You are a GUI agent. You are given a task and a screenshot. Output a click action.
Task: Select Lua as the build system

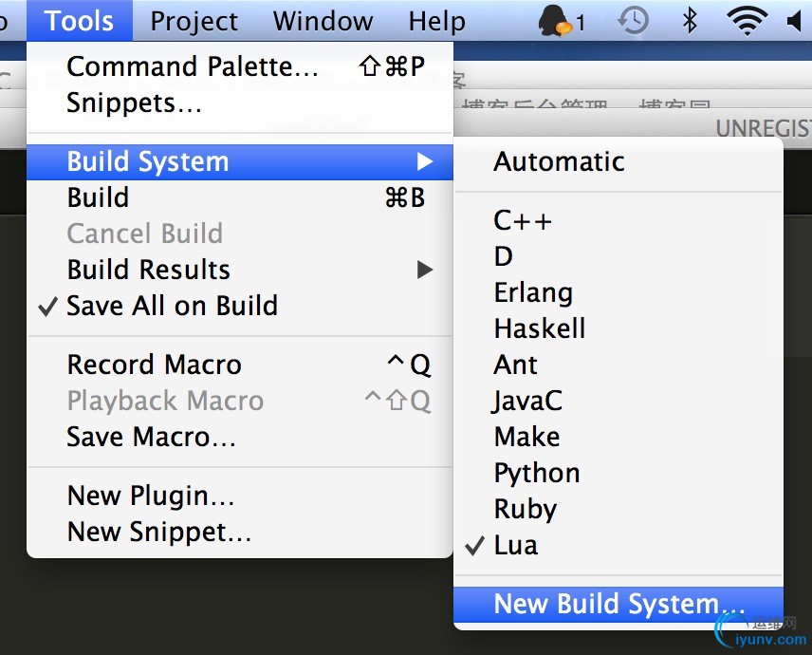515,545
